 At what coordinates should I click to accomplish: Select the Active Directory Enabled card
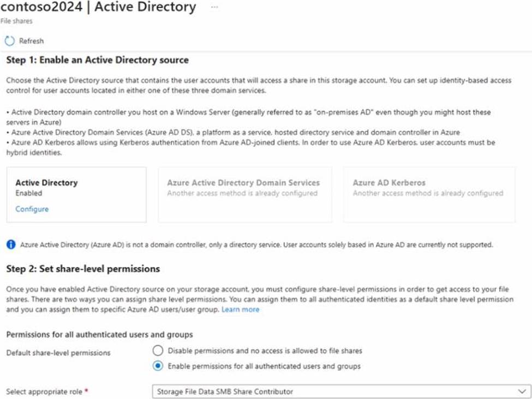pyautogui.click(x=76, y=194)
